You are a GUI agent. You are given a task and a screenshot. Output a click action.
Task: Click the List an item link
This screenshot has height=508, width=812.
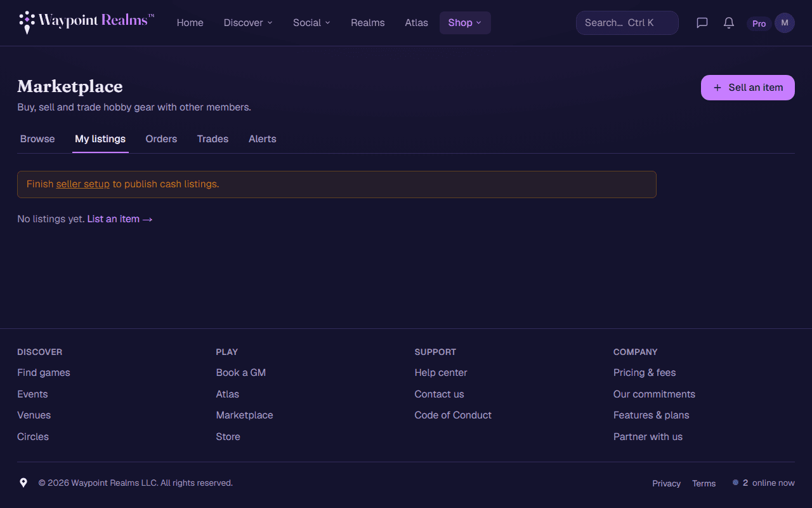tap(120, 219)
